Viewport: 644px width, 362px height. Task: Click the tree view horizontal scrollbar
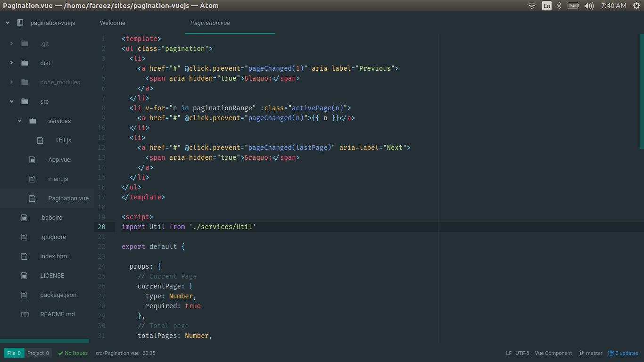(44, 341)
